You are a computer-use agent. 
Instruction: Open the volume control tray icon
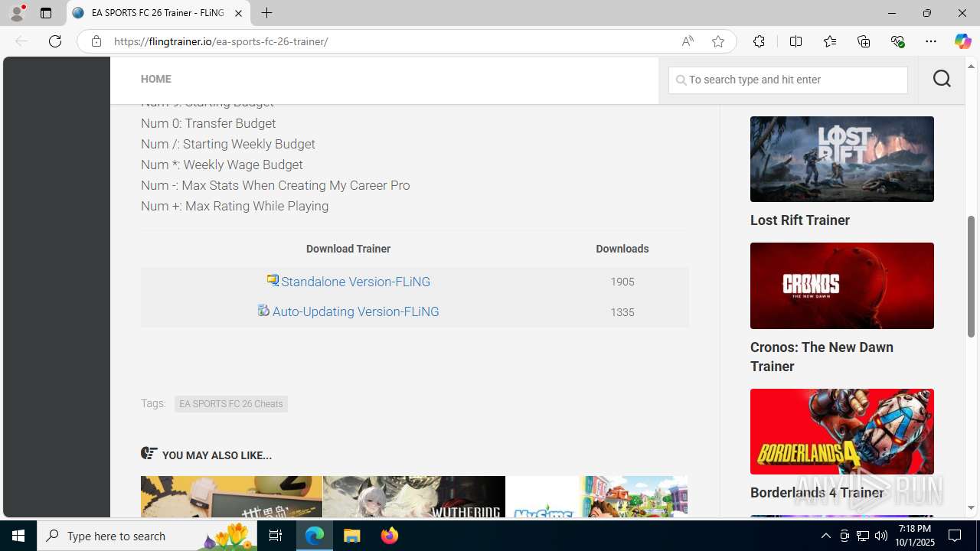[881, 536]
